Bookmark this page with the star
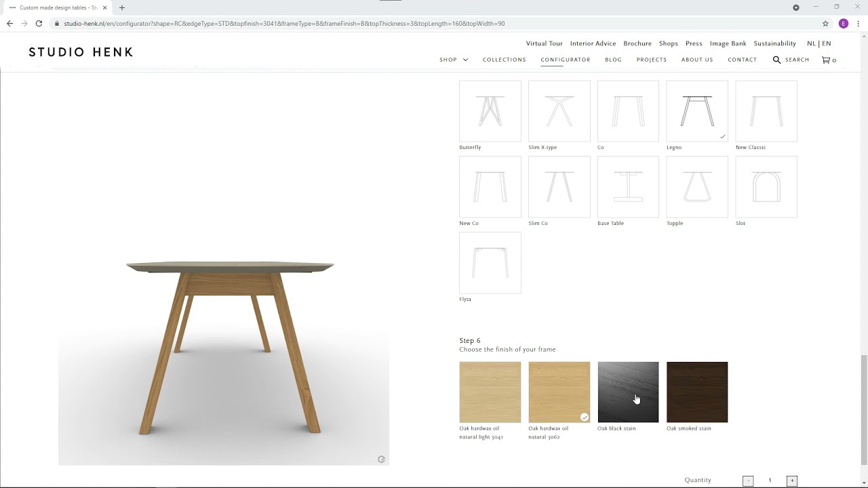 point(825,23)
